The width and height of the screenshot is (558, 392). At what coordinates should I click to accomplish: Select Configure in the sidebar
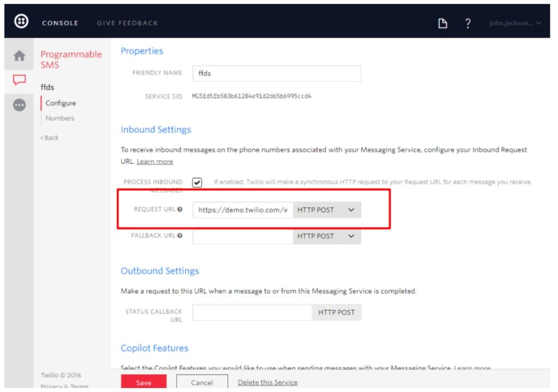[x=60, y=103]
